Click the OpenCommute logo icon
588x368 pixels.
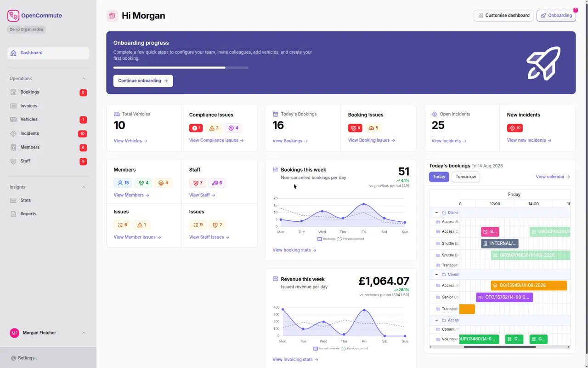pos(13,16)
